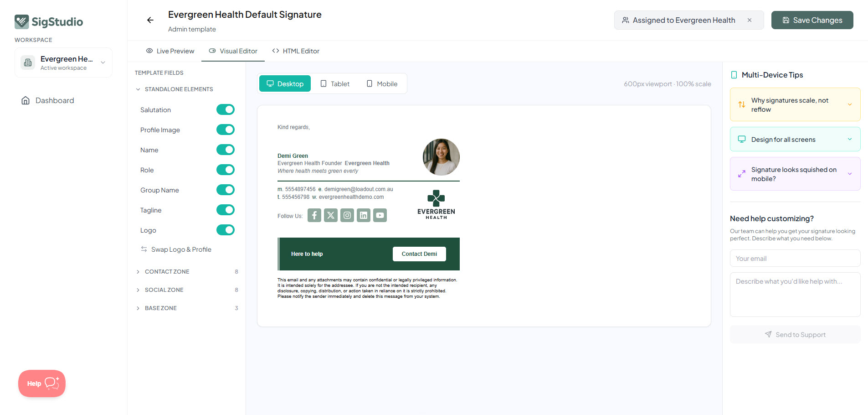868x415 pixels.
Task: Switch to the Live Preview tab
Action: coord(170,51)
